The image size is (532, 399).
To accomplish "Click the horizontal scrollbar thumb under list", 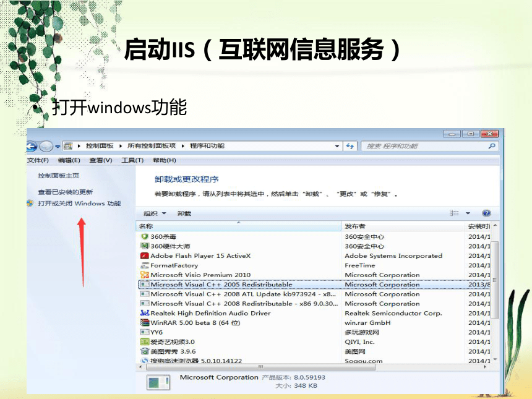I will coord(260,367).
